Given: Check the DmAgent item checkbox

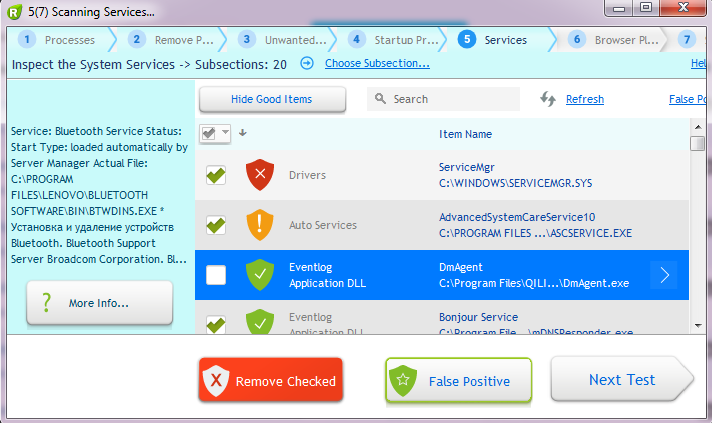Looking at the screenshot, I should (216, 275).
